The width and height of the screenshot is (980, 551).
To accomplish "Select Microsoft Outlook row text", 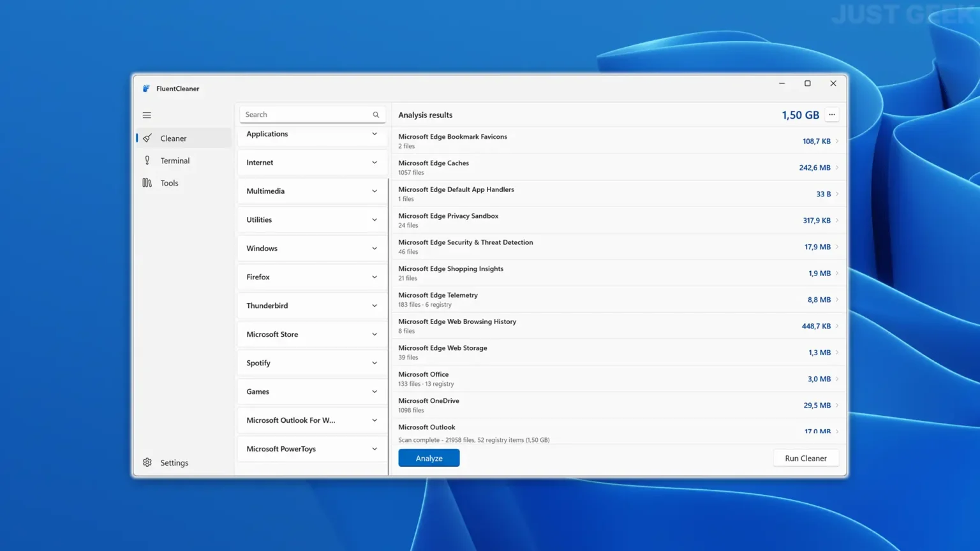I will pyautogui.click(x=426, y=427).
